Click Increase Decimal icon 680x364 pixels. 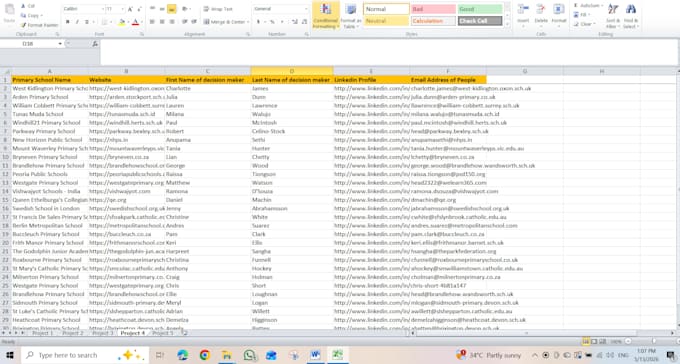[x=295, y=22]
